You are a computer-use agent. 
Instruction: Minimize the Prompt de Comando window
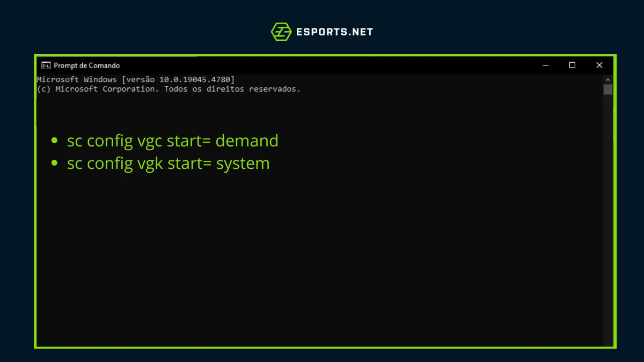[546, 65]
